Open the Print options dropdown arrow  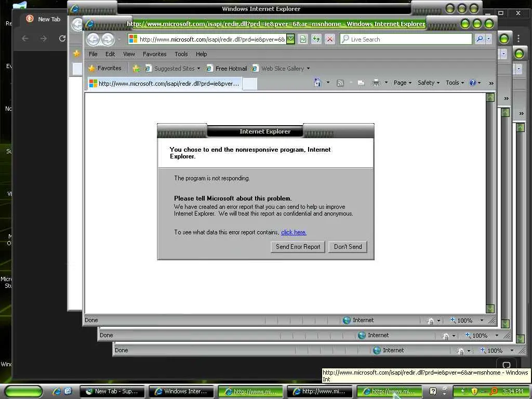(x=386, y=83)
